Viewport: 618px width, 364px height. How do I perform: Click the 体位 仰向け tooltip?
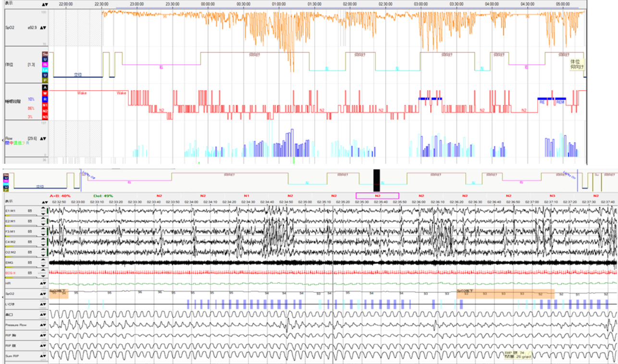[x=577, y=64]
